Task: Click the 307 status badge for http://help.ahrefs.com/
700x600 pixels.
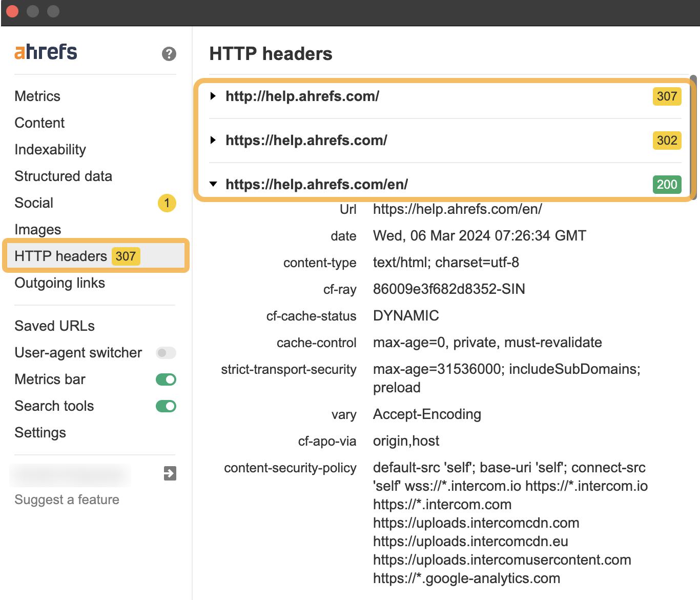Action: point(666,97)
